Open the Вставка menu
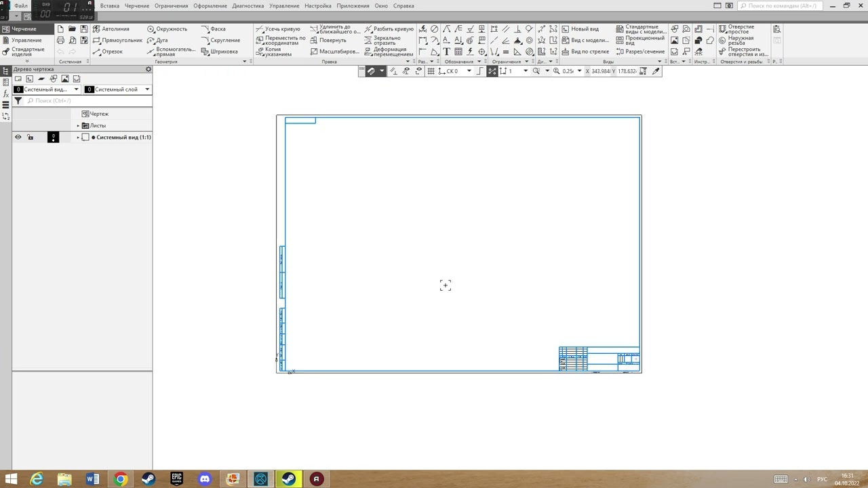 (110, 5)
